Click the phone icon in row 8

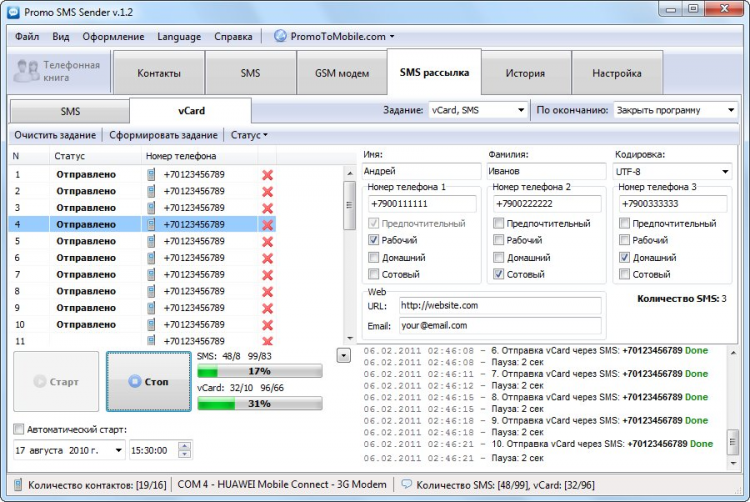[x=151, y=292]
